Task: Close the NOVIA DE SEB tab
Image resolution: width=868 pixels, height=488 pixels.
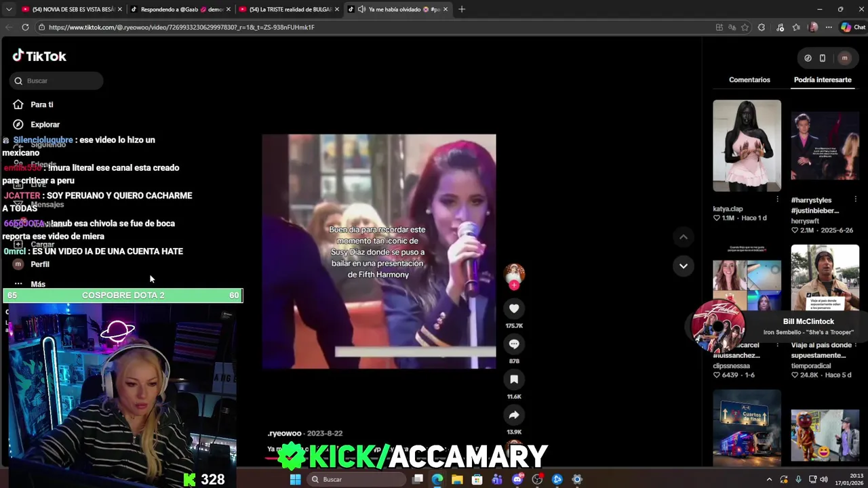Action: (x=120, y=9)
